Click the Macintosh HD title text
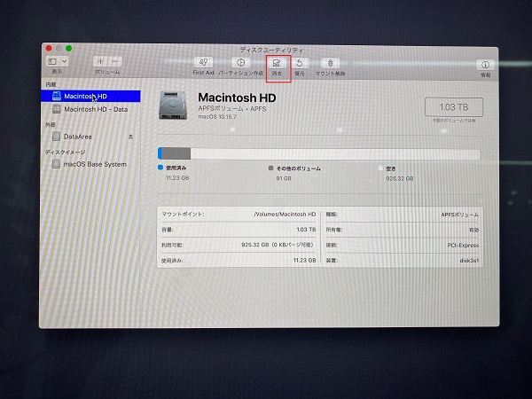 (237, 98)
